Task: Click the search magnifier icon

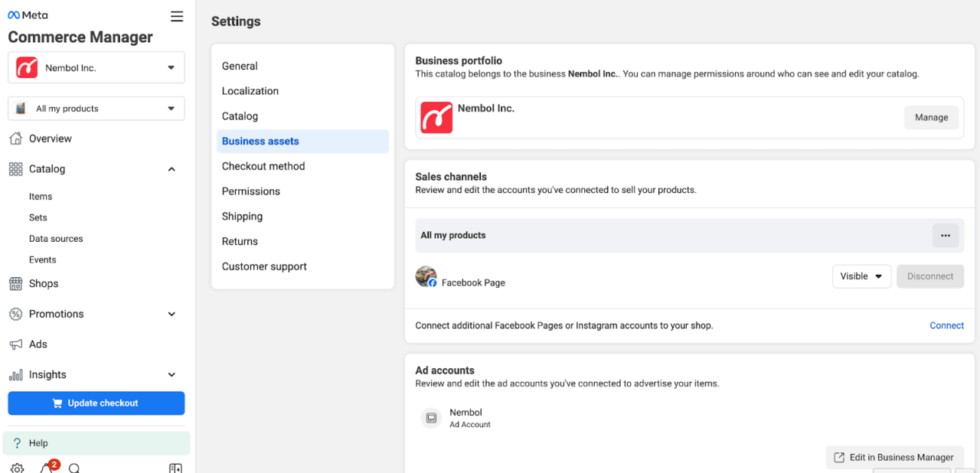Action: [73, 467]
